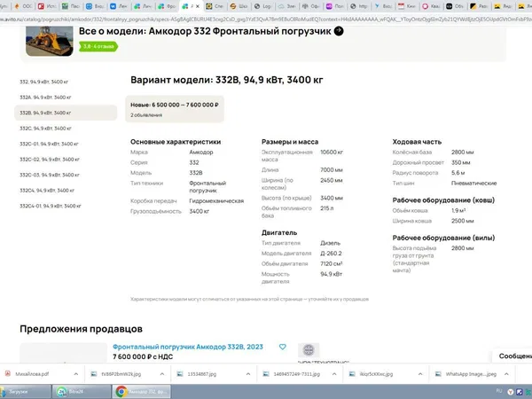This screenshot has width=532, height=399.
Task: Expand options for WhatsApp Image download
Action: click(x=506, y=374)
